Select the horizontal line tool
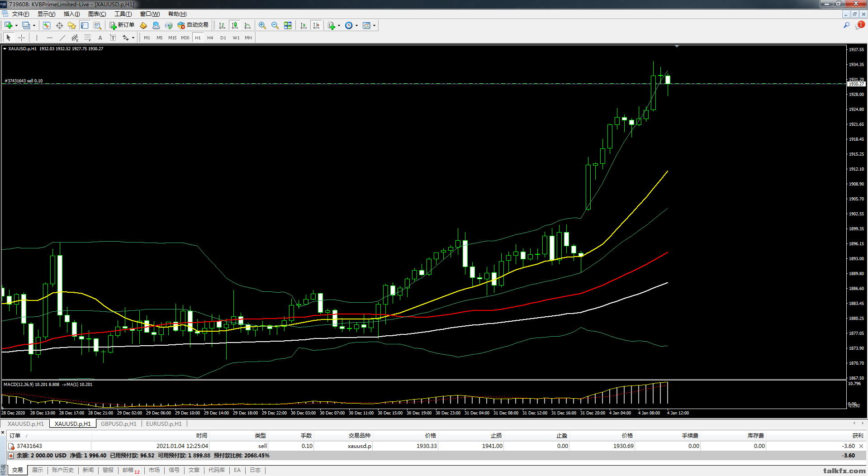Screen dimensions: 868x476 [50, 38]
